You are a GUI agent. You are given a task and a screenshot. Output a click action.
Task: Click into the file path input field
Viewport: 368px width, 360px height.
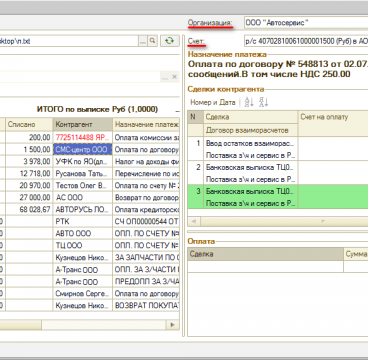point(69,41)
